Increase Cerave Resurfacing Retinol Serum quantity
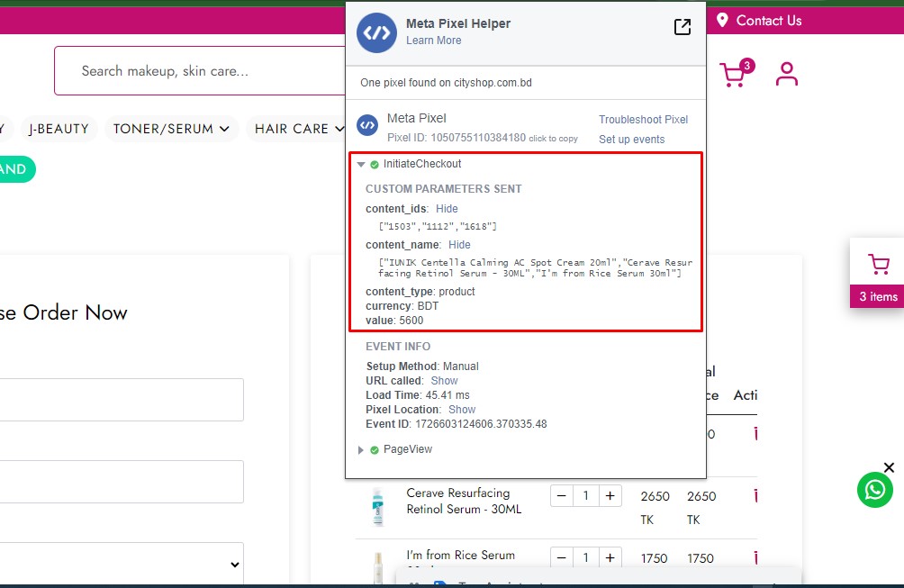 pyautogui.click(x=610, y=495)
